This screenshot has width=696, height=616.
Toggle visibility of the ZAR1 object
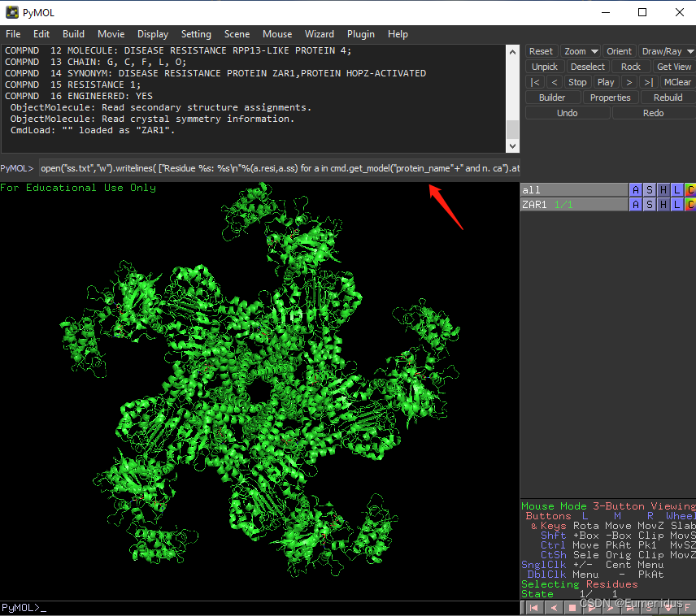click(x=574, y=205)
